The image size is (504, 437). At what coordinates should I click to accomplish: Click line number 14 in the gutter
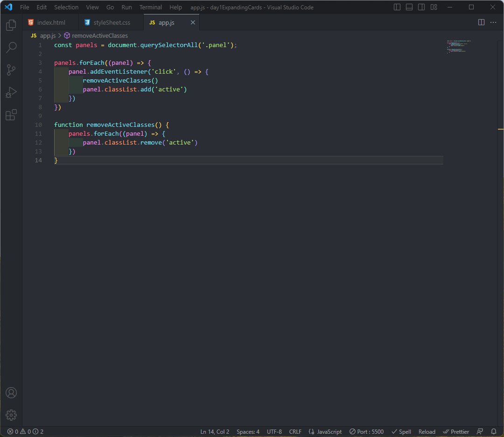pyautogui.click(x=38, y=160)
